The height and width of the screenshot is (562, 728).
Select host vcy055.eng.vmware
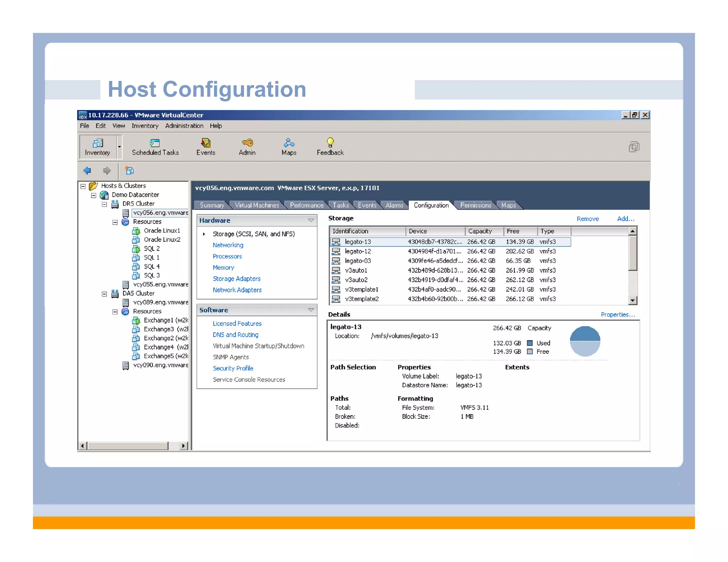pos(161,284)
